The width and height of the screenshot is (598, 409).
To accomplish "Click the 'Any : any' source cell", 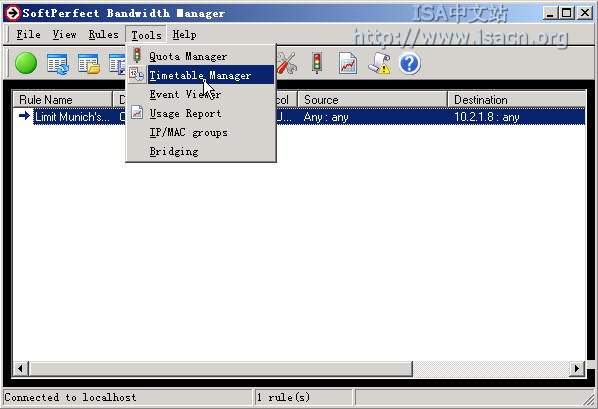I will point(326,117).
